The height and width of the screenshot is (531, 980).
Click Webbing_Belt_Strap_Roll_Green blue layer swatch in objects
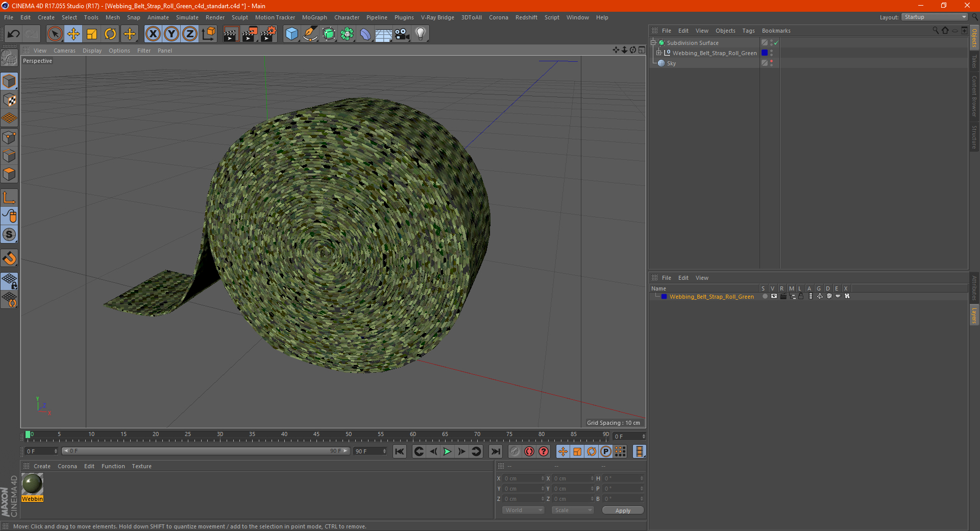(764, 53)
